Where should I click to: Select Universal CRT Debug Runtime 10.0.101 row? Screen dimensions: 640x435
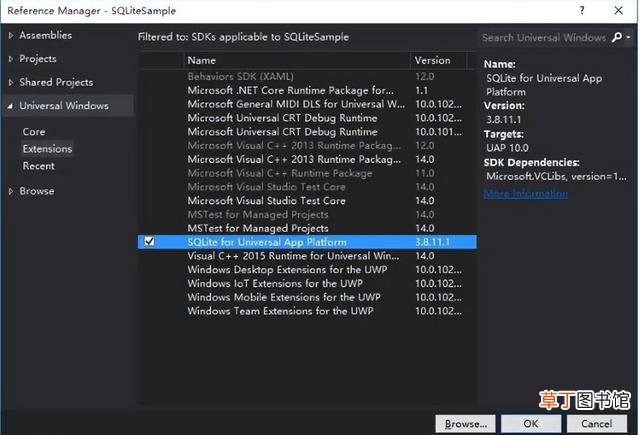point(307,132)
